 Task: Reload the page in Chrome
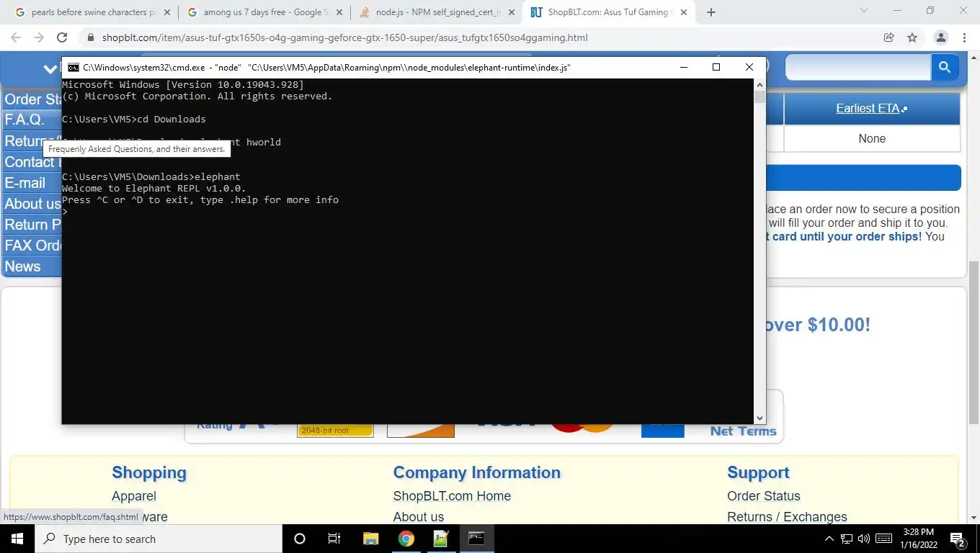pos(62,37)
